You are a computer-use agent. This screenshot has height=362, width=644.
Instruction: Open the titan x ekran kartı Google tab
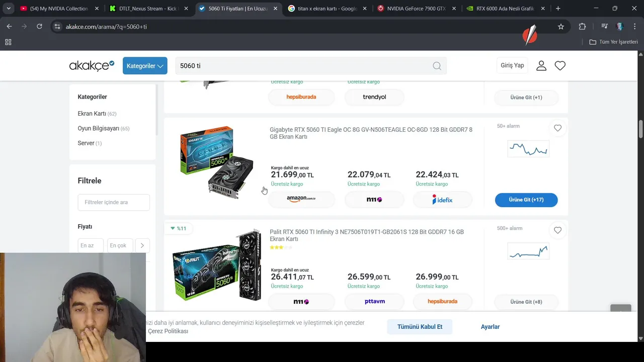coord(328,9)
